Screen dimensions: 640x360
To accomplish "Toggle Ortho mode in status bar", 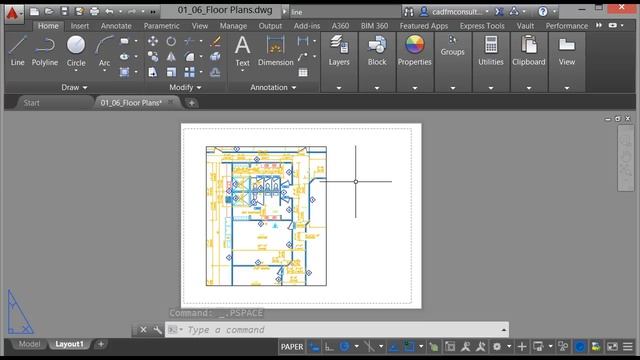I will [x=329, y=347].
